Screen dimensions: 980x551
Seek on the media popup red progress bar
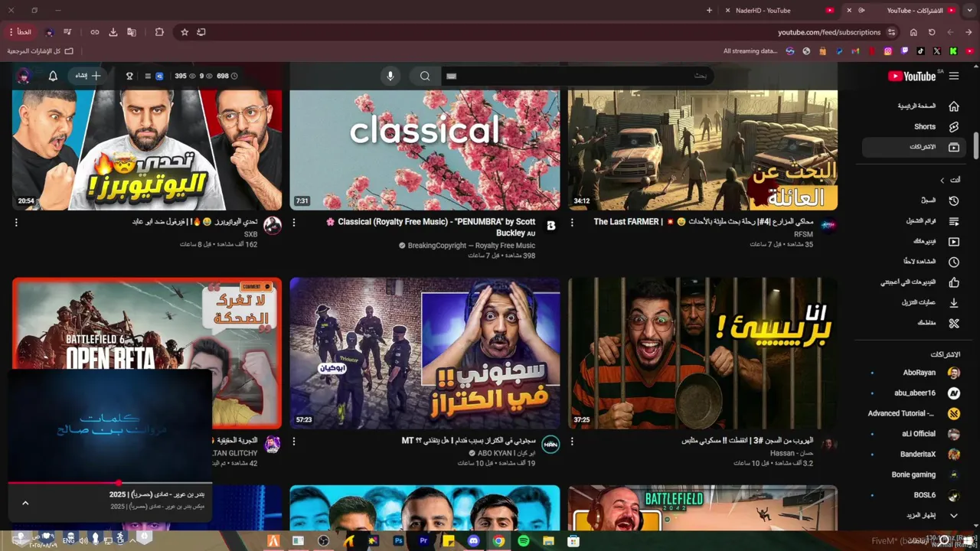click(x=110, y=483)
